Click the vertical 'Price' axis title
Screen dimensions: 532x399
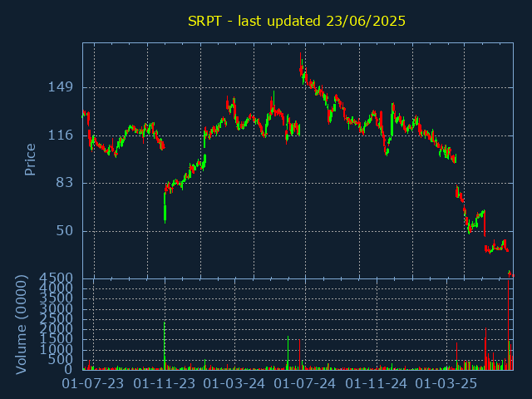[x=30, y=160]
